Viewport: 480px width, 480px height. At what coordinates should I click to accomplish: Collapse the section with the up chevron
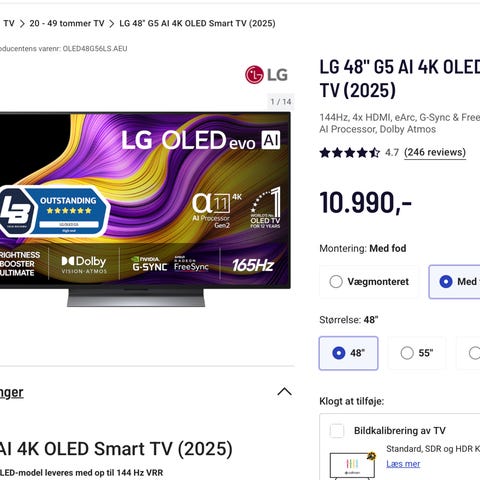(284, 392)
